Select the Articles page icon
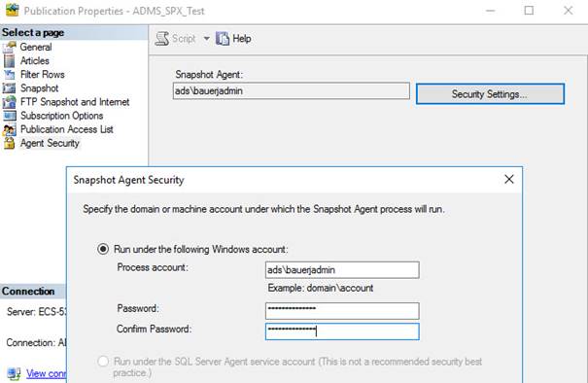588x383 pixels. coord(9,61)
